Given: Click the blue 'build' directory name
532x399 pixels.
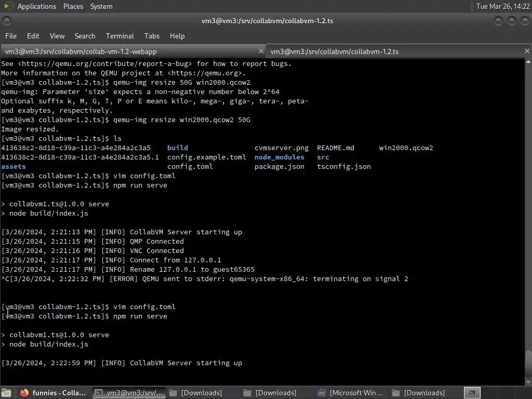Looking at the screenshot, I should coord(178,148).
